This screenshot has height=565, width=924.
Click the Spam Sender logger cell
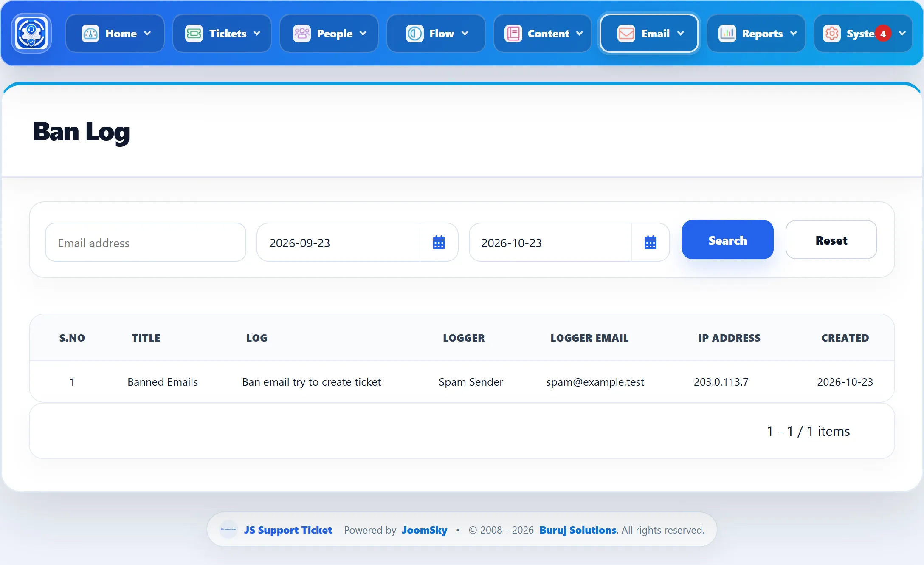coord(470,382)
